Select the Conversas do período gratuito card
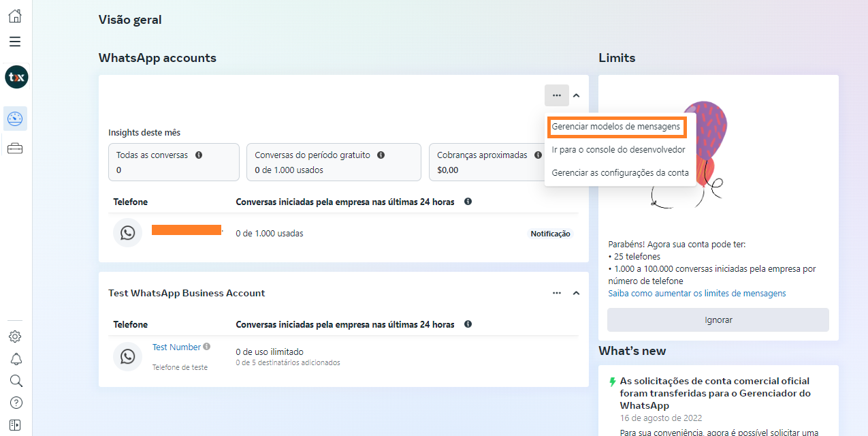868x436 pixels. click(334, 162)
